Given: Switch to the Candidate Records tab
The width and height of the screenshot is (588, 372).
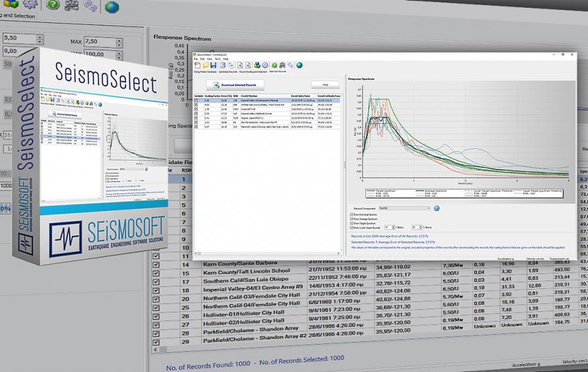Looking at the screenshot, I should pyautogui.click(x=228, y=72).
